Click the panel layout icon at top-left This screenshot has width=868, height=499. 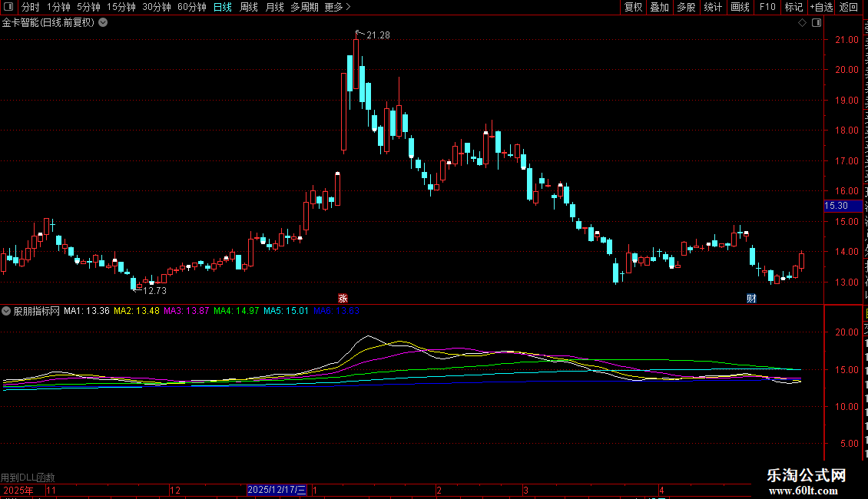[8, 7]
